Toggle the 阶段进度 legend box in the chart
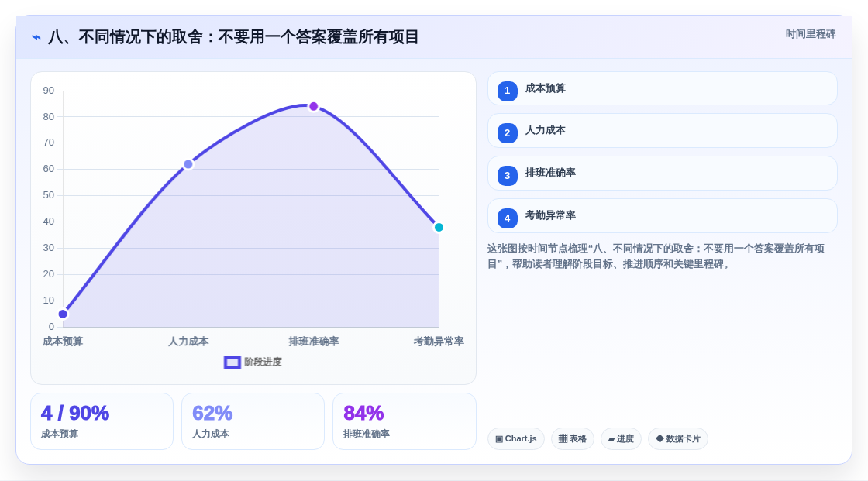 [232, 362]
